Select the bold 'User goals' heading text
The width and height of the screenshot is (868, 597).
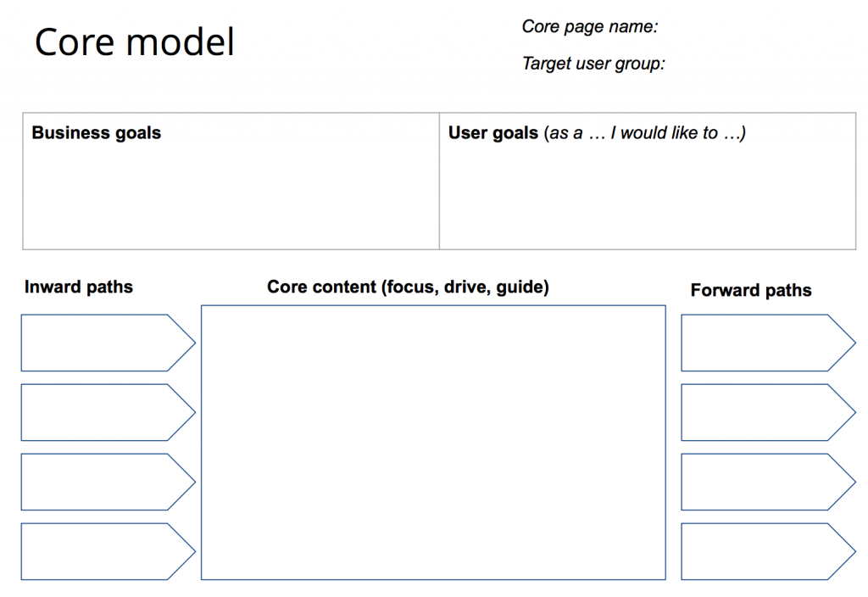pyautogui.click(x=493, y=133)
